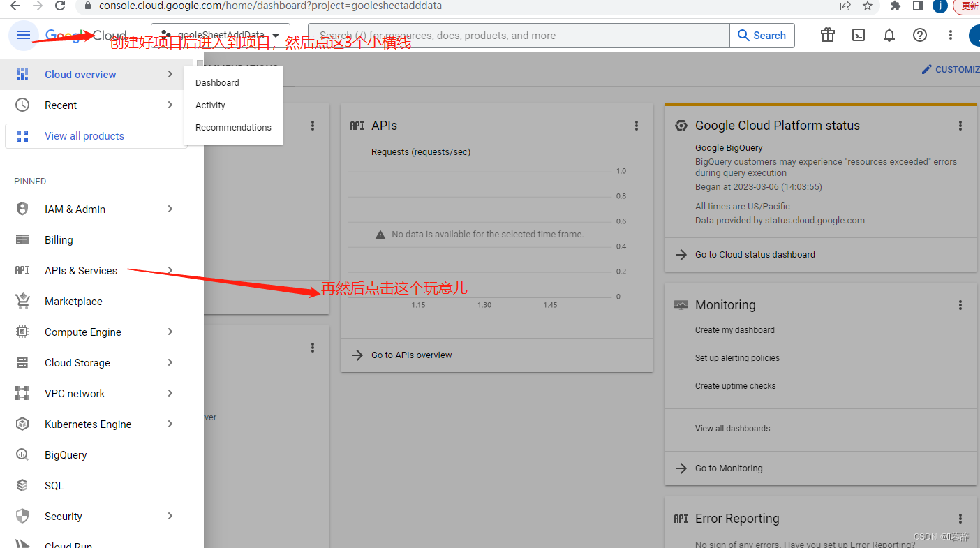
Task: Click the Marketplace cart icon
Action: tap(22, 301)
